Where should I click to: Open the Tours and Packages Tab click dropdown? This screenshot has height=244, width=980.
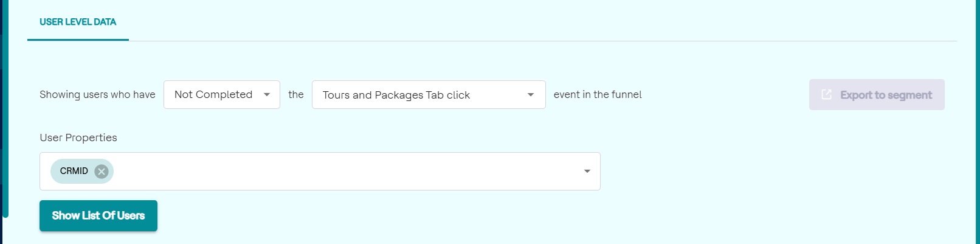(428, 95)
